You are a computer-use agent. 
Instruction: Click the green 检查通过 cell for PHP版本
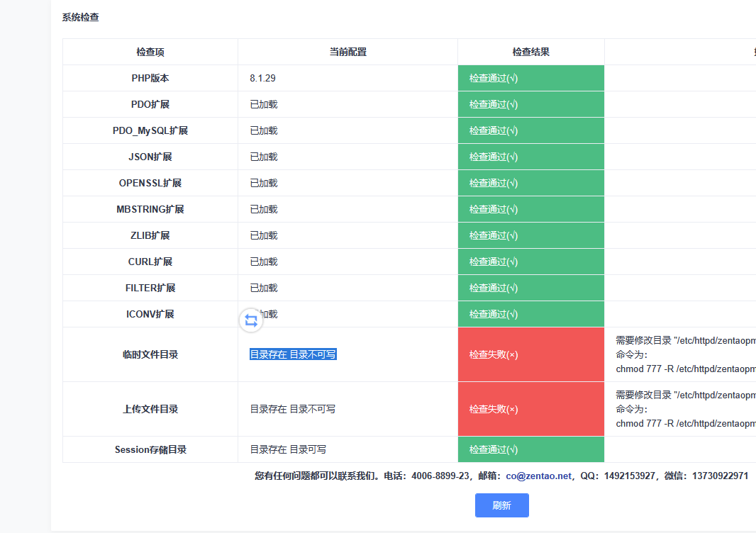tap(530, 78)
